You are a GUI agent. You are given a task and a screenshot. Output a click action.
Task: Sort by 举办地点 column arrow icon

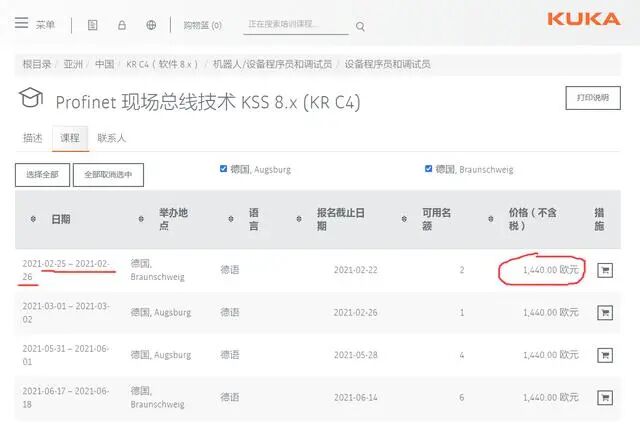pos(141,219)
